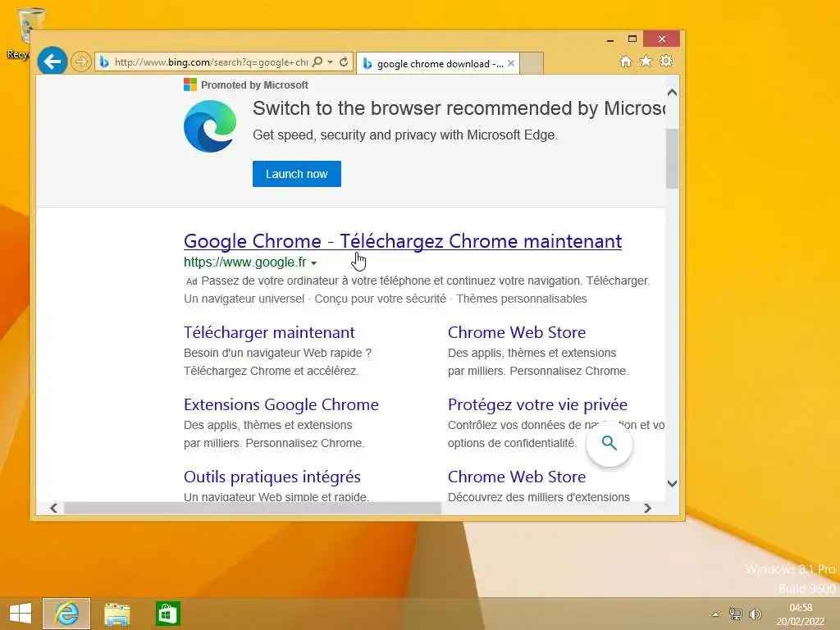The height and width of the screenshot is (630, 840).
Task: Open a new blank tab
Action: point(532,63)
